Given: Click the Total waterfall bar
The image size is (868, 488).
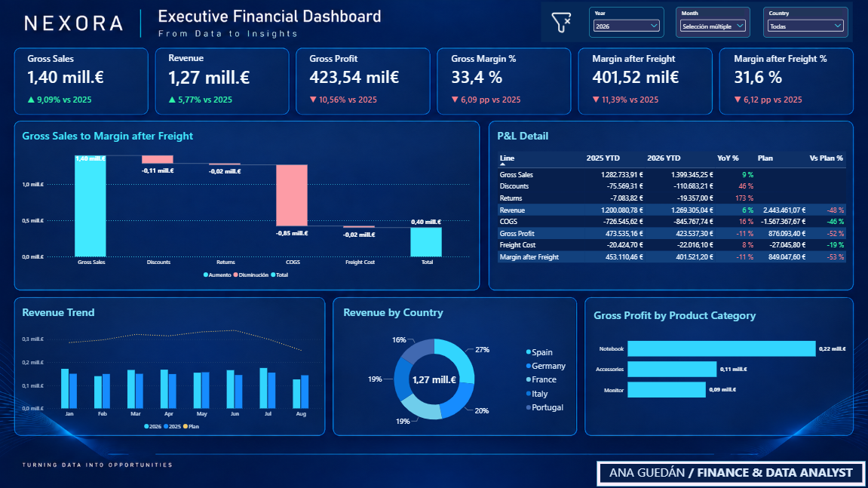Looking at the screenshot, I should [x=425, y=242].
